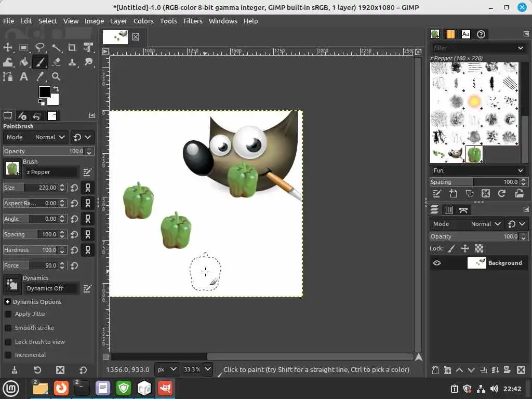
Task: Open the Windows menu
Action: pos(223,21)
